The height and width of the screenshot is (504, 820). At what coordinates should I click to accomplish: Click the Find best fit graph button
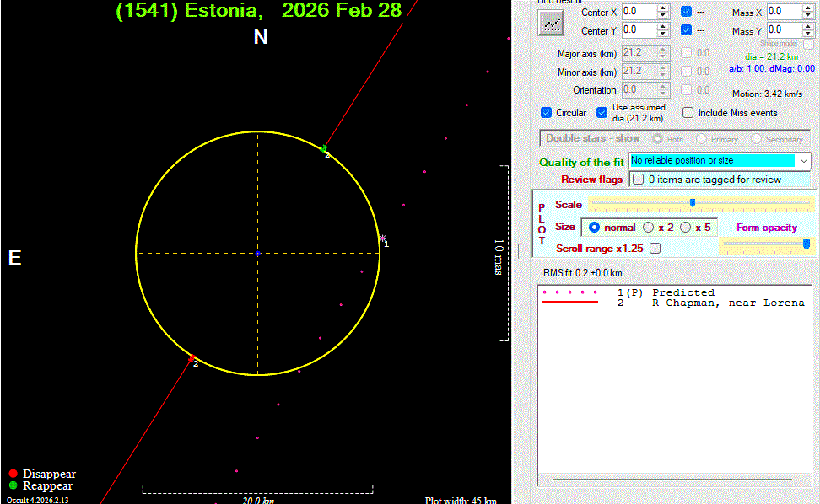551,23
